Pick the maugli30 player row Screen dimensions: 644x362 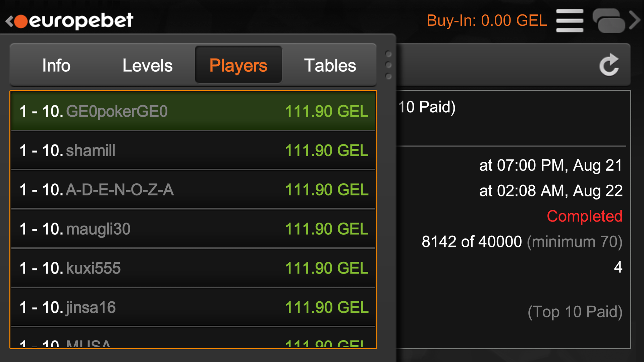click(193, 229)
